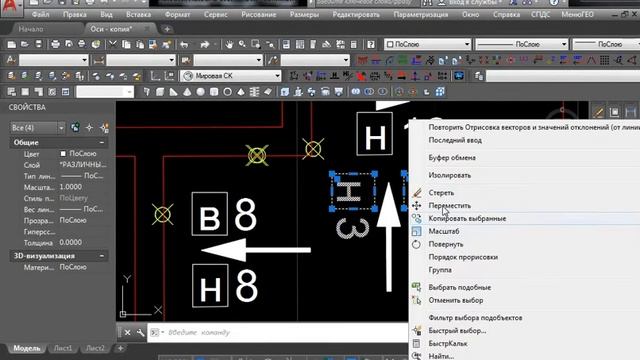Select the Модель layout tab
Image resolution: width=640 pixels, height=360 pixels.
pyautogui.click(x=27, y=349)
